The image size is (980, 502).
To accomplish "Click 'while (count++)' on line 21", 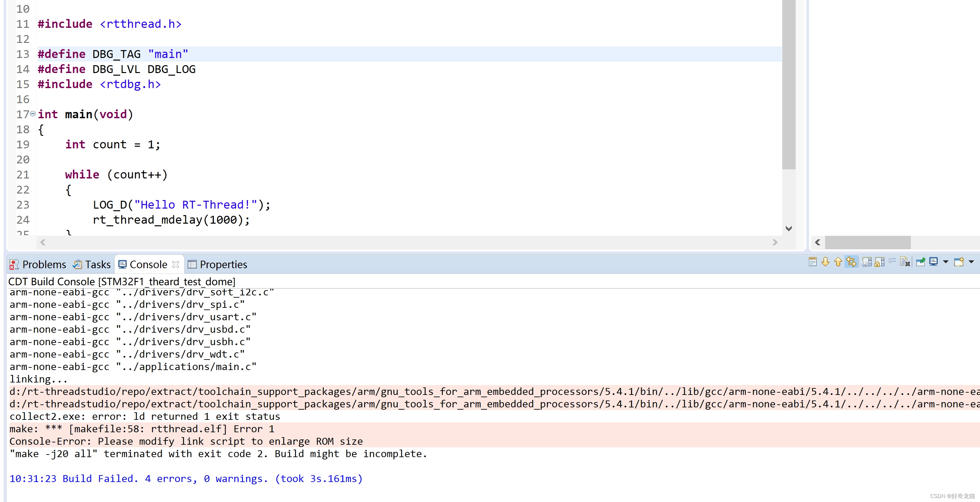I will coord(116,174).
